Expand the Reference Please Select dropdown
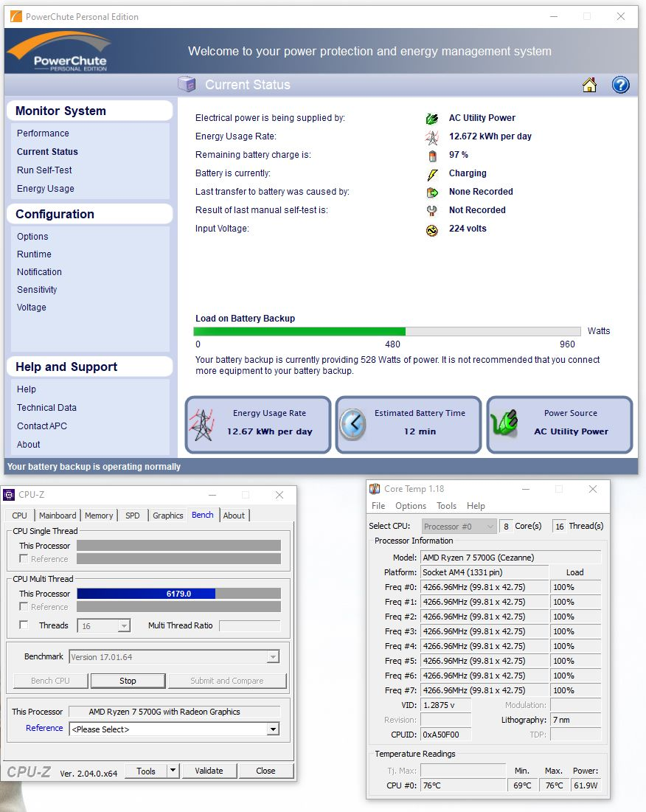 175,729
